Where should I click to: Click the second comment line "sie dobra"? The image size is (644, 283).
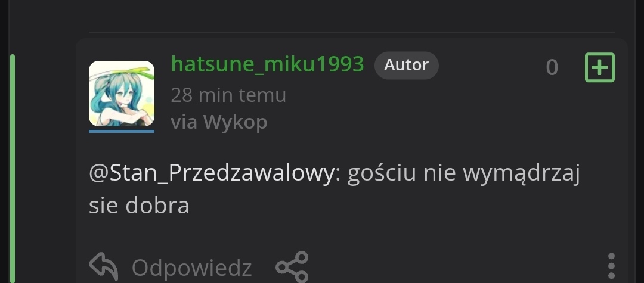tap(139, 205)
